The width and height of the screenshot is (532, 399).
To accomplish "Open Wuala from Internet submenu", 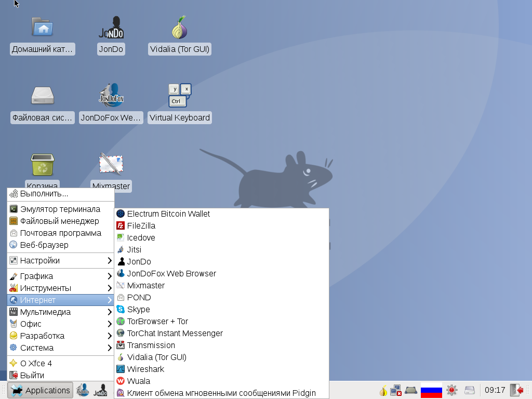I will [x=221, y=381].
